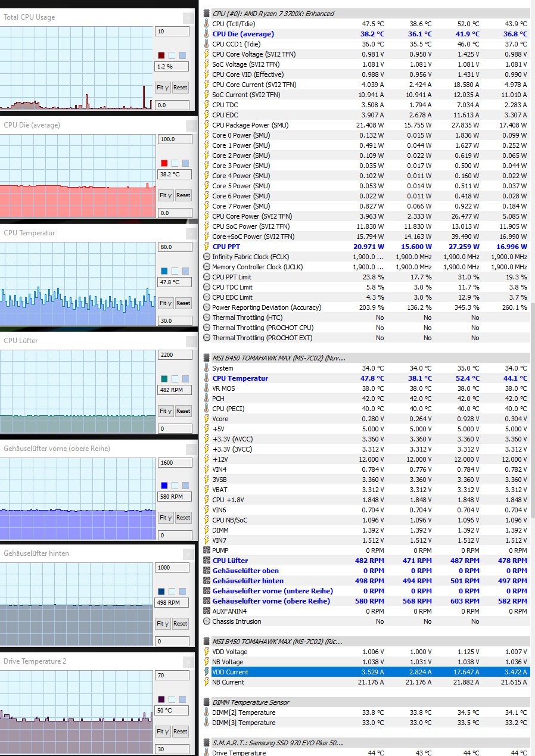
Task: Click Fit y in CPU Die (average) graph
Action: 166,195
